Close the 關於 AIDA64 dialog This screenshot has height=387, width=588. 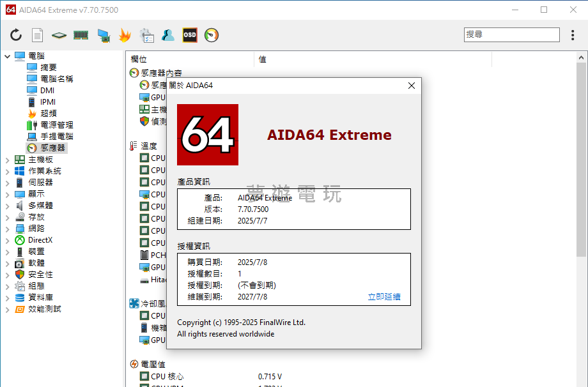pyautogui.click(x=412, y=86)
